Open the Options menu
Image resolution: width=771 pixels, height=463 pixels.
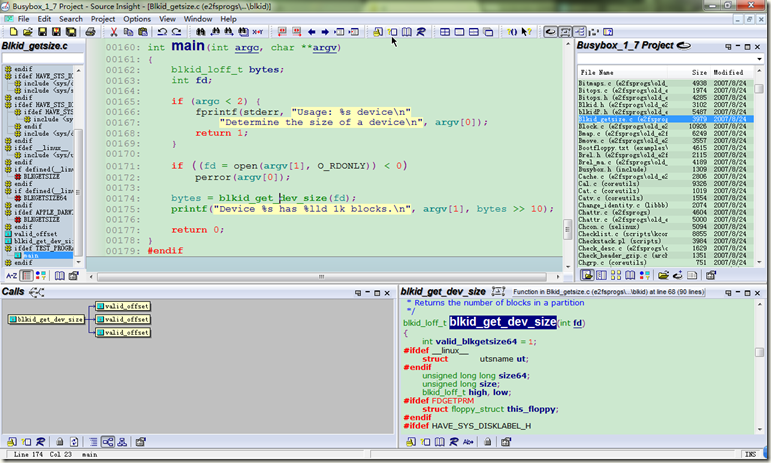click(x=137, y=18)
